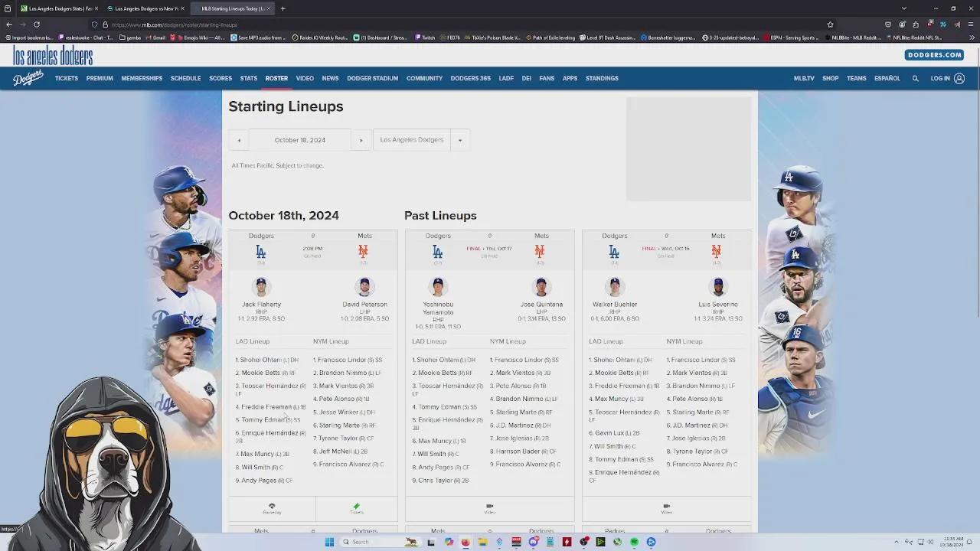Click Jose Quintana pitcher name
The width and height of the screenshot is (980, 551).
[541, 305]
